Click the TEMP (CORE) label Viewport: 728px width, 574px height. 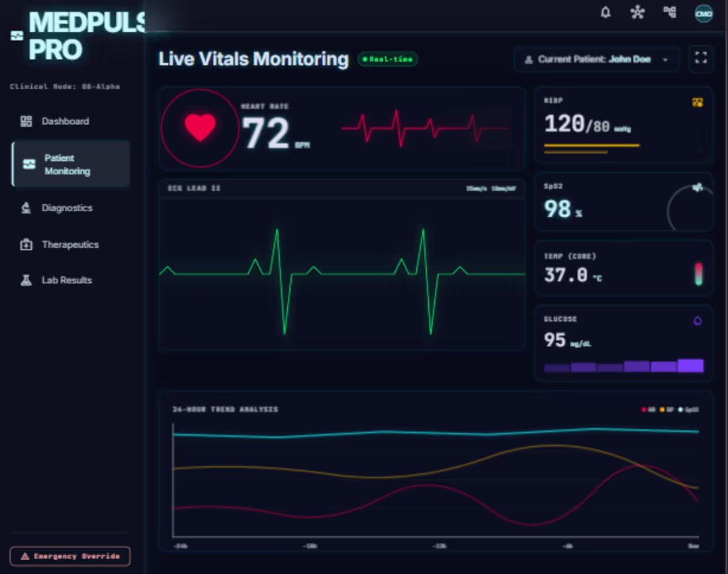pyautogui.click(x=570, y=256)
